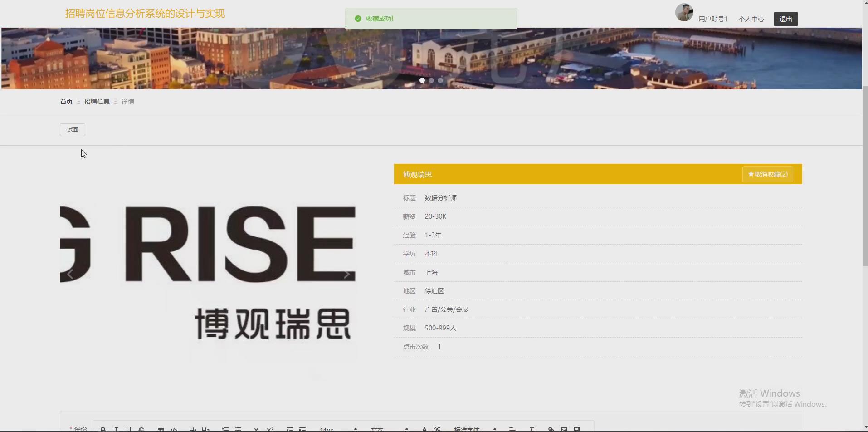
Task: Click the vertical page scrollbar
Action: click(x=865, y=175)
